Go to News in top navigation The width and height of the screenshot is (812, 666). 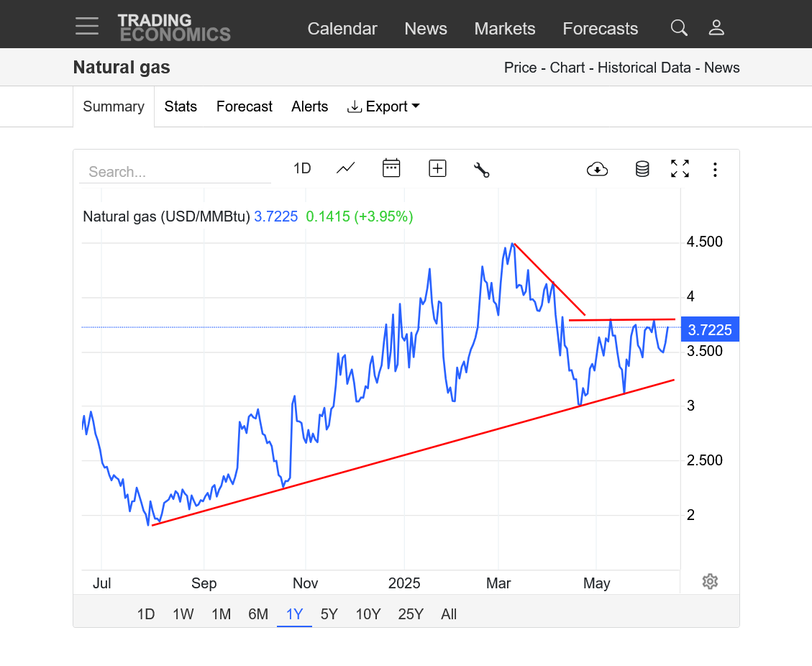(x=426, y=29)
